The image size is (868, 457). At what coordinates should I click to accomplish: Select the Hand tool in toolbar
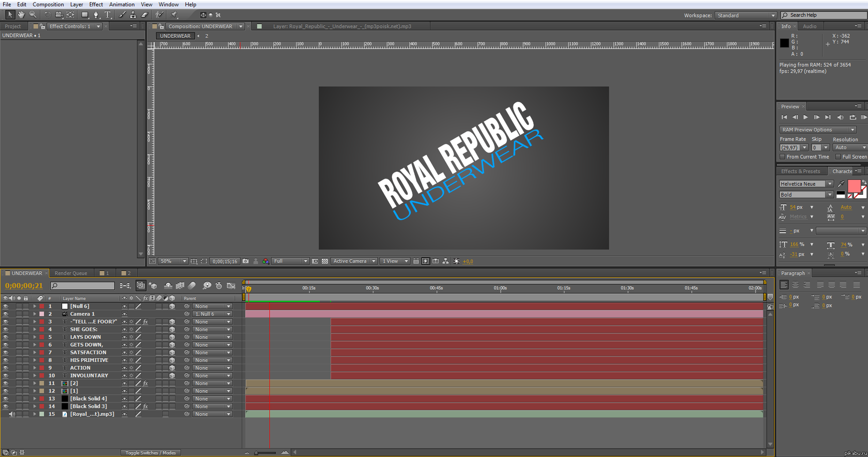pyautogui.click(x=21, y=15)
